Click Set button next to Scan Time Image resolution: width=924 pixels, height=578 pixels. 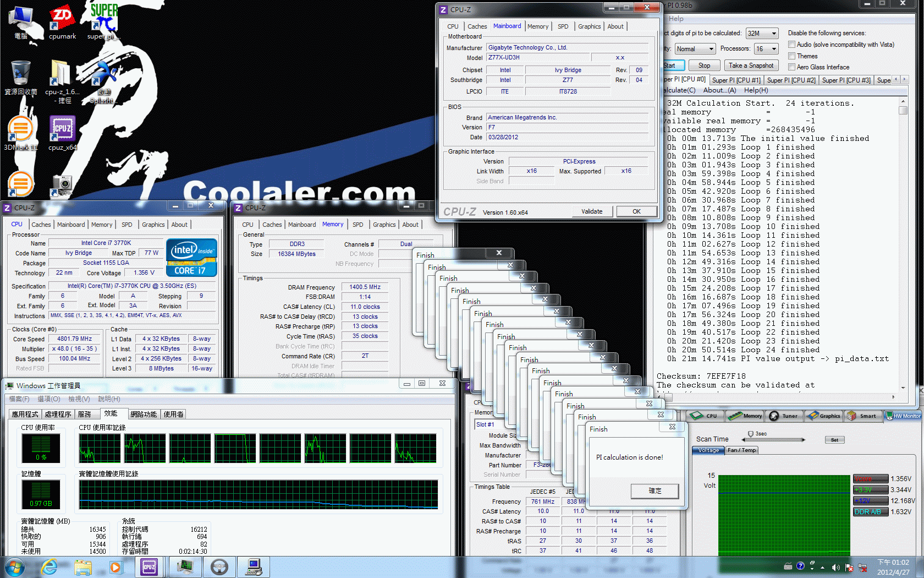pyautogui.click(x=834, y=440)
